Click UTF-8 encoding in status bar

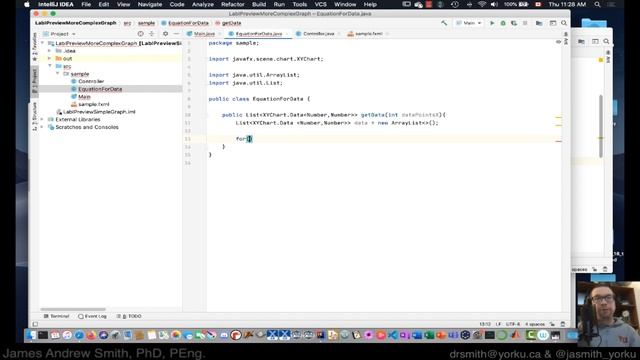[x=513, y=324]
